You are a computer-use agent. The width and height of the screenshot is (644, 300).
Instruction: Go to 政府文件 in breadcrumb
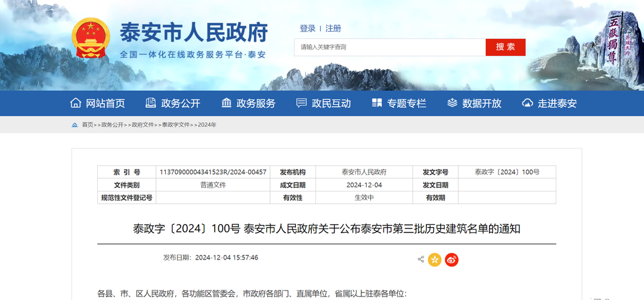tap(143, 125)
